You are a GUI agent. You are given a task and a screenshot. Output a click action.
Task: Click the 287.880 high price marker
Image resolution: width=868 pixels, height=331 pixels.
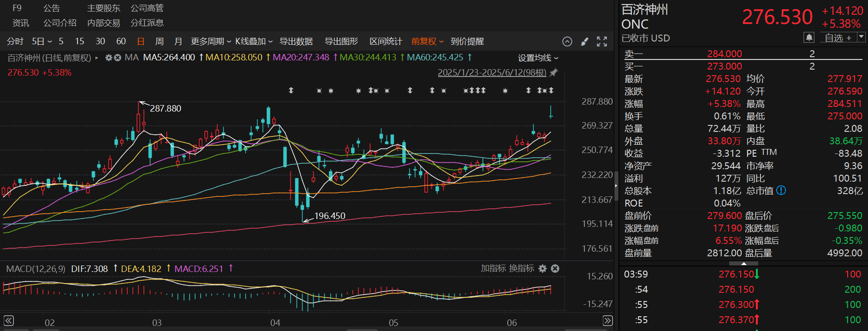(x=165, y=108)
